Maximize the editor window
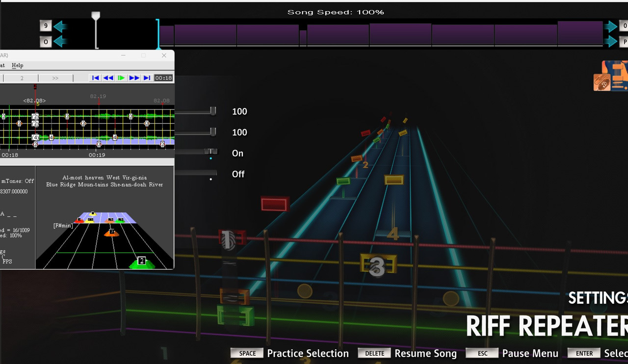The width and height of the screenshot is (628, 364). 143,55
